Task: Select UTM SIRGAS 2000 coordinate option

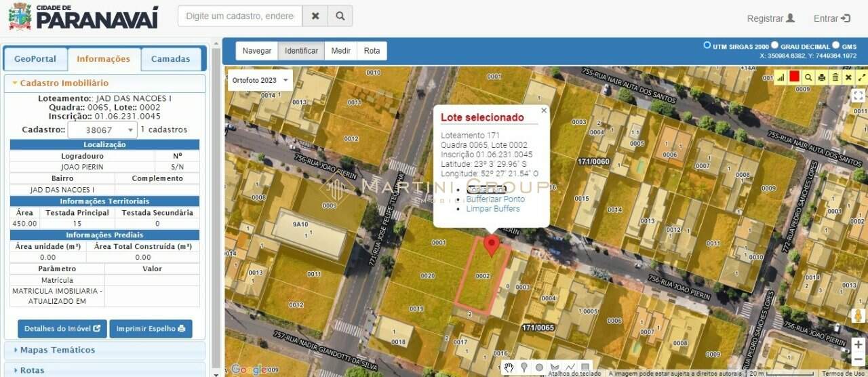Action: 707,45
